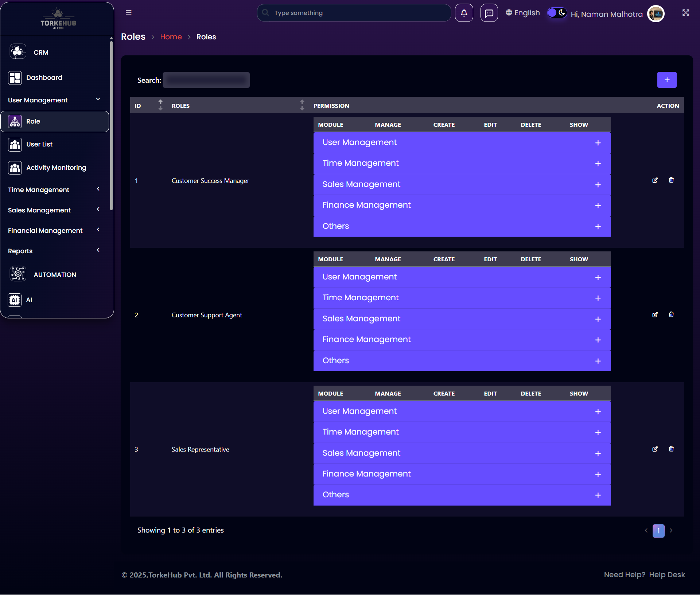Delete the Sales Representative role
The width and height of the screenshot is (700, 595).
(671, 449)
